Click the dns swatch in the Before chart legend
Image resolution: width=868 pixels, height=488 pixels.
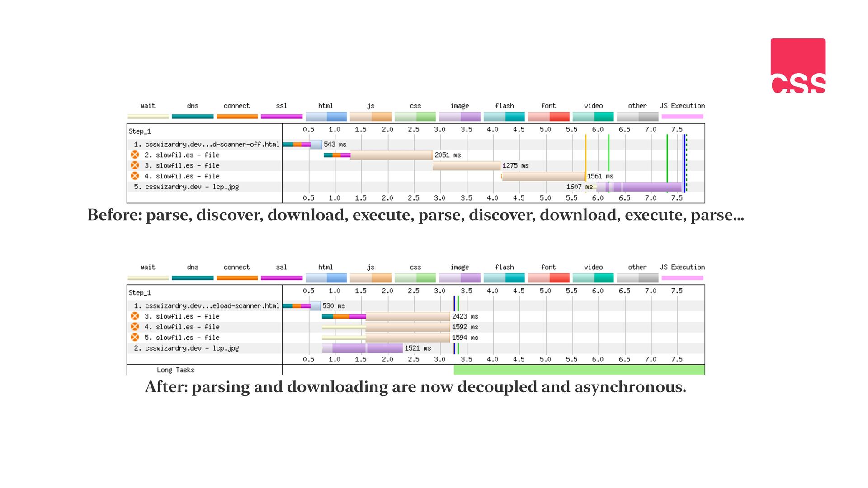193,117
